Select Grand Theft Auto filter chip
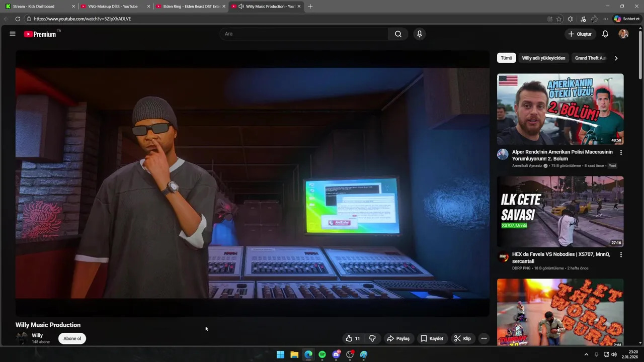 (591, 58)
